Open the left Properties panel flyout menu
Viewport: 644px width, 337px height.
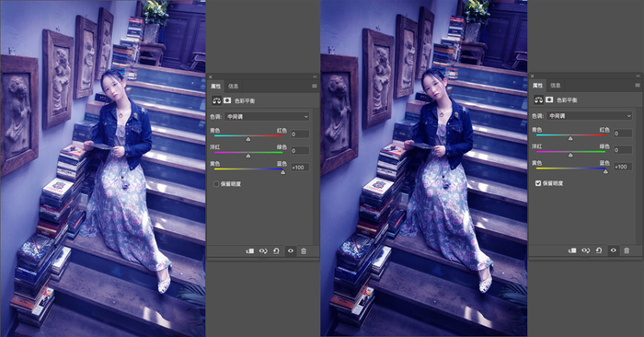coord(315,86)
